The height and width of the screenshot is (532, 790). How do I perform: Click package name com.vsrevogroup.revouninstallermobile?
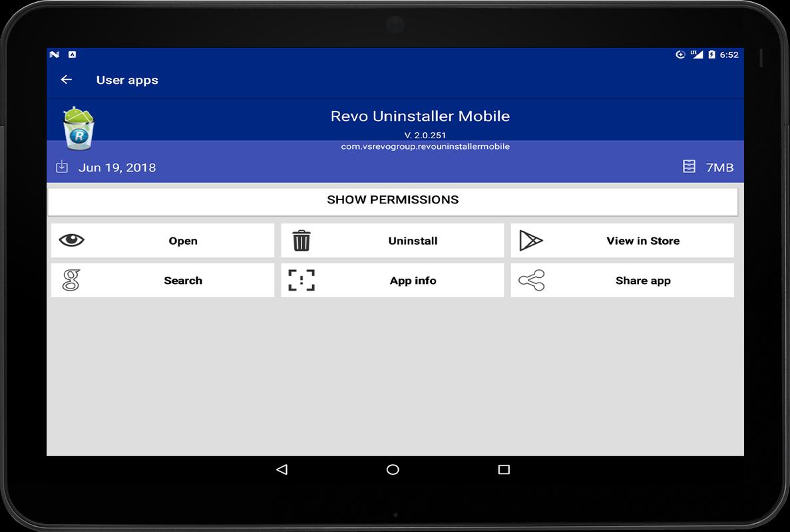click(x=425, y=146)
